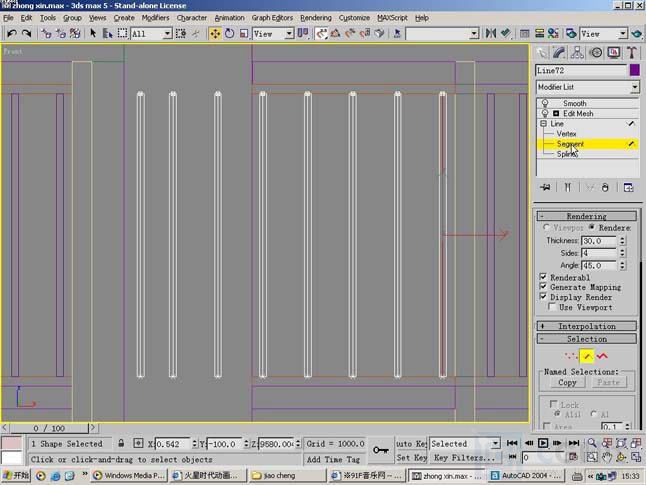Activate the Select and Rotate tool

[229, 33]
